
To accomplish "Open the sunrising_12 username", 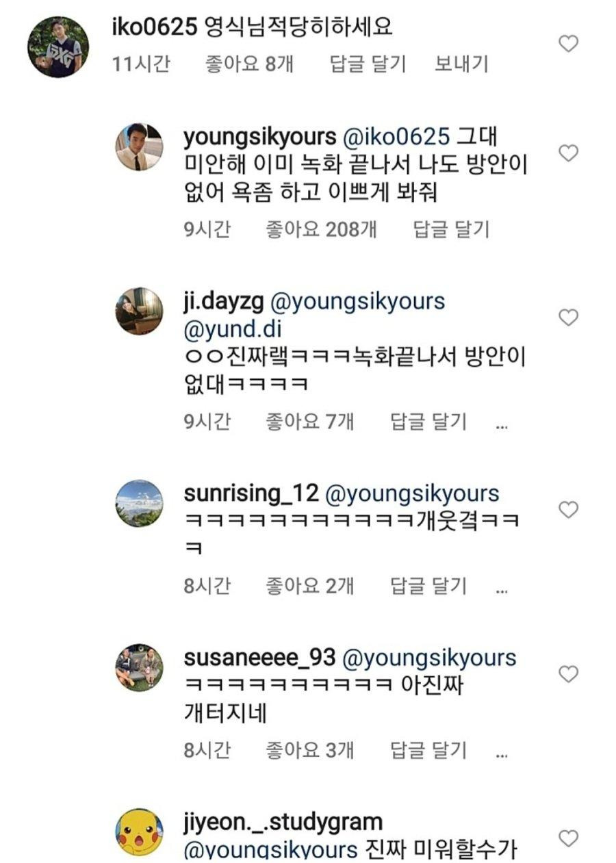I will [251, 493].
